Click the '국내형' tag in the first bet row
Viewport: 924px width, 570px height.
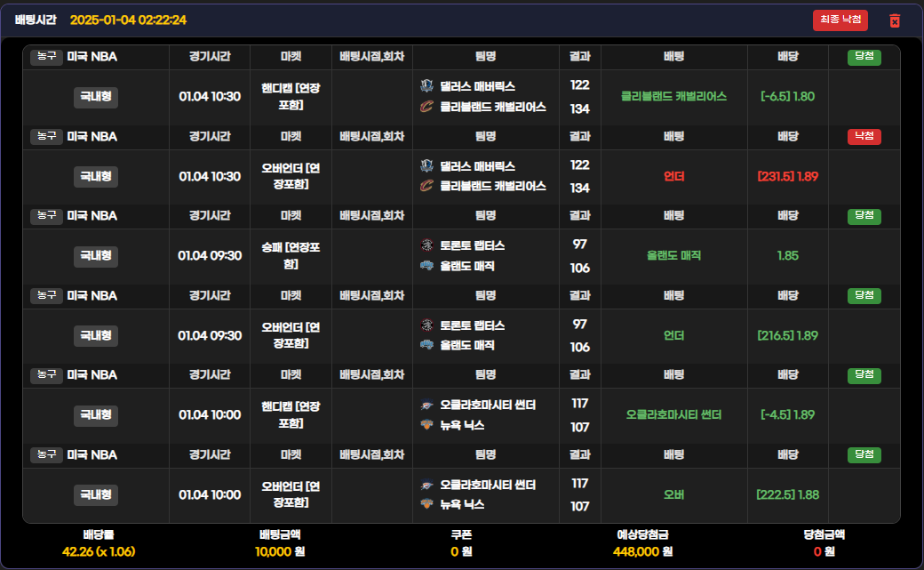(96, 96)
